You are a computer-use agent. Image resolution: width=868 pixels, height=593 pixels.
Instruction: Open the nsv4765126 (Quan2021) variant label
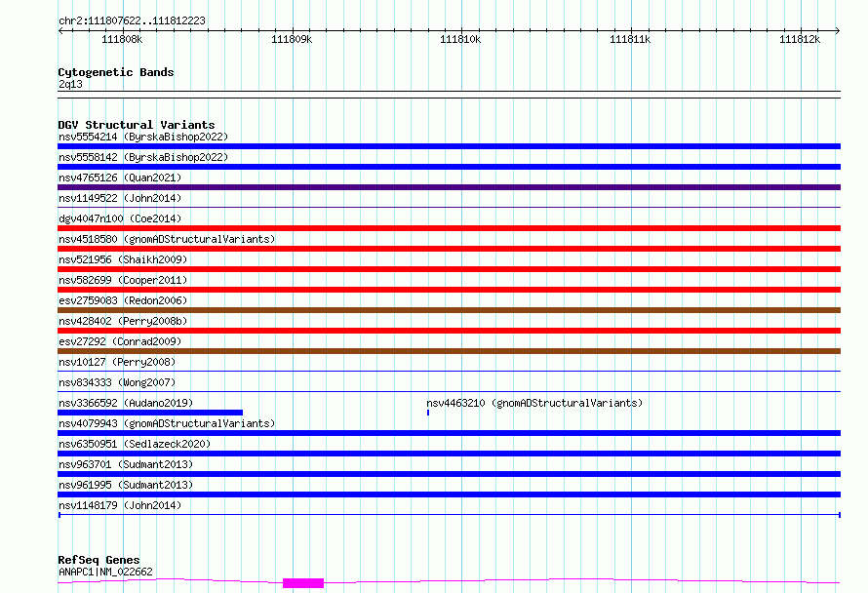pos(120,178)
